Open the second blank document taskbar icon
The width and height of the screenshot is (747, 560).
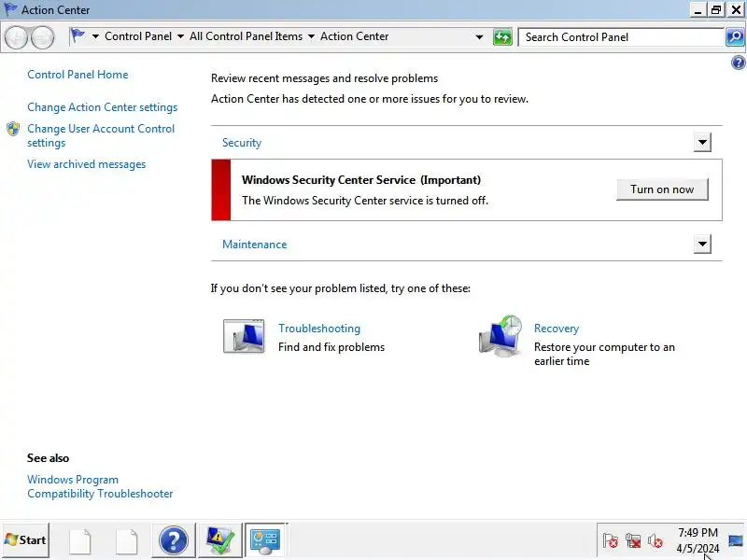127,540
